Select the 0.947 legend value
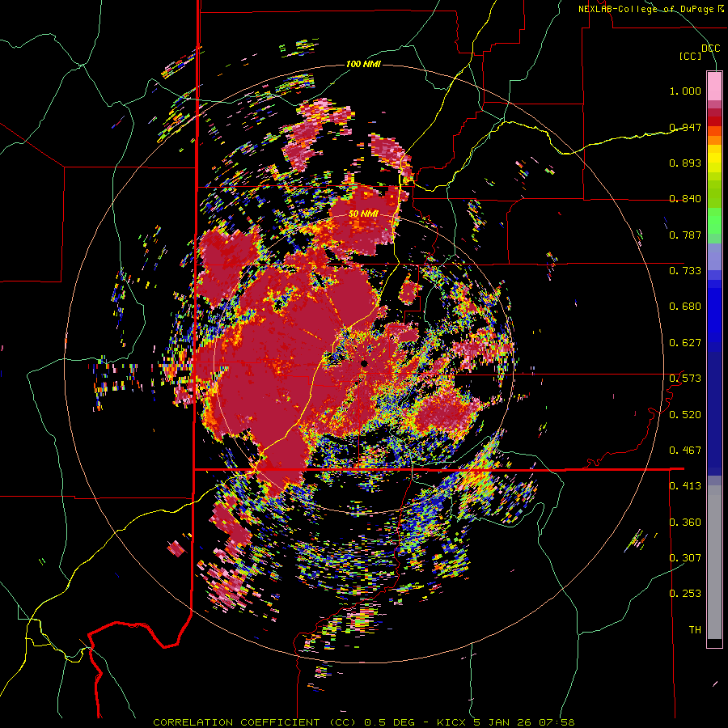This screenshot has width=728, height=728. pos(685,127)
